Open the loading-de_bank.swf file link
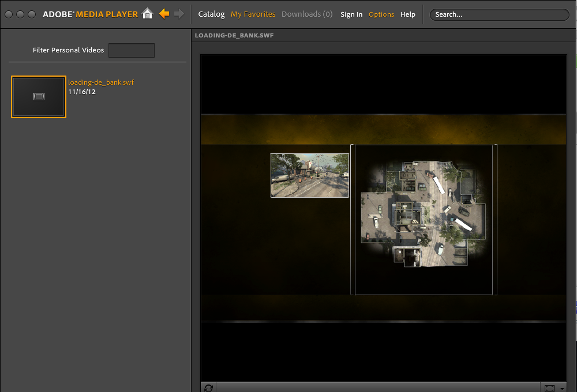 [x=101, y=82]
